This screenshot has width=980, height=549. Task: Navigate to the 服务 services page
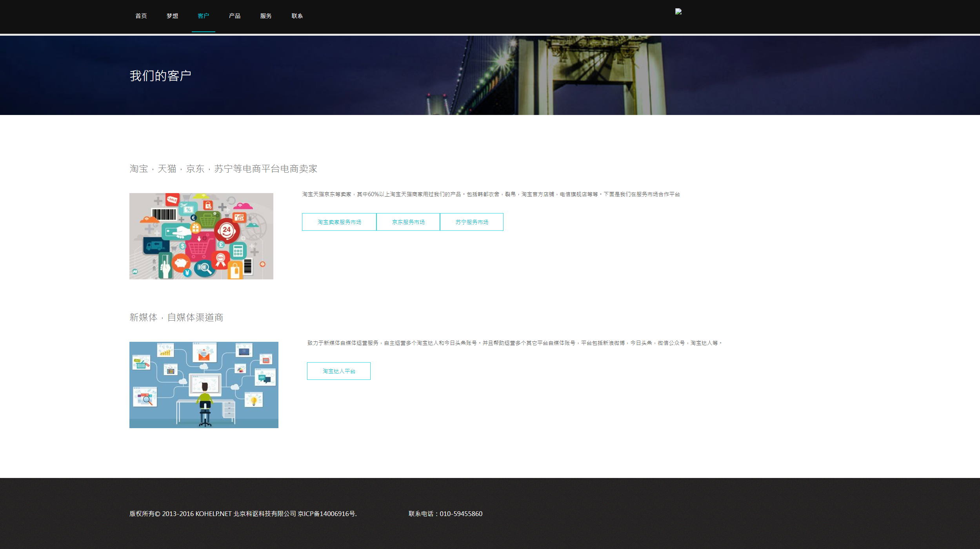(x=266, y=16)
